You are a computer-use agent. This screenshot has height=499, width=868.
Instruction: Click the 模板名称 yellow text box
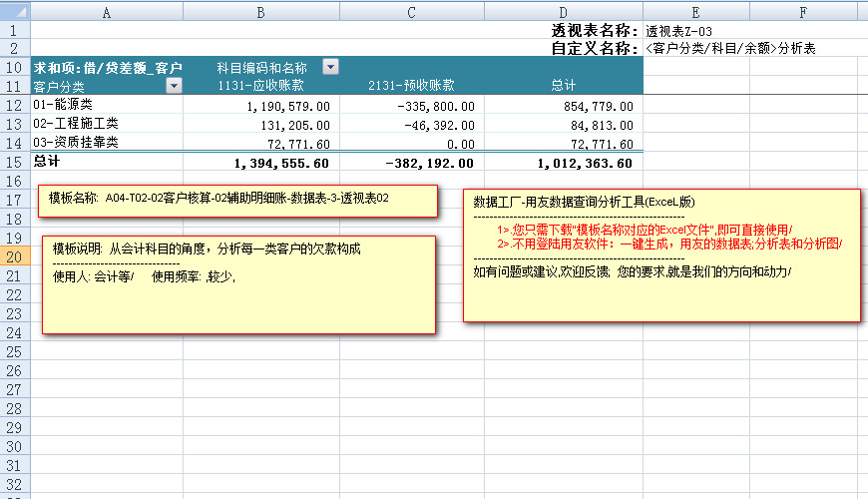click(237, 200)
